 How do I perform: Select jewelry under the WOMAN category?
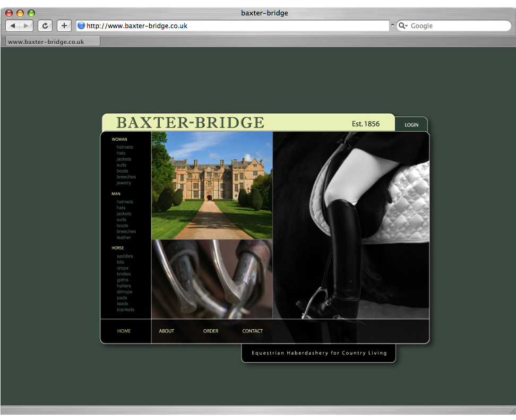pos(124,183)
